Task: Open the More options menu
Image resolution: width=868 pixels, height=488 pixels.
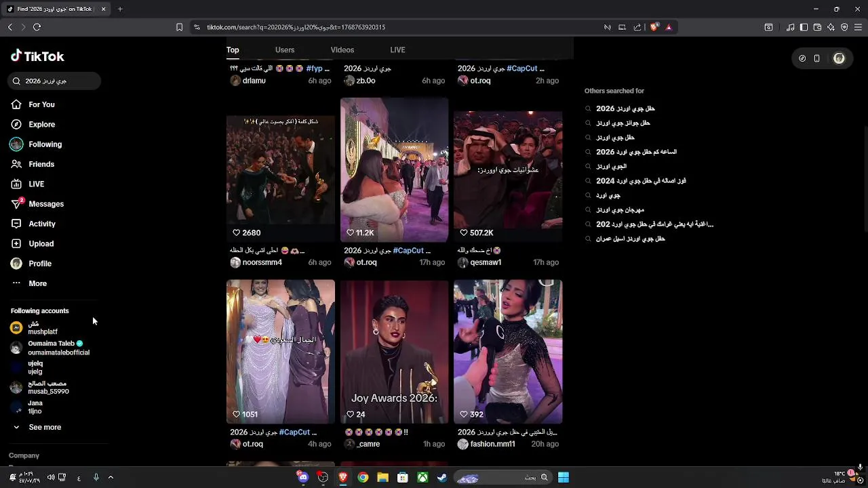Action: (x=37, y=283)
